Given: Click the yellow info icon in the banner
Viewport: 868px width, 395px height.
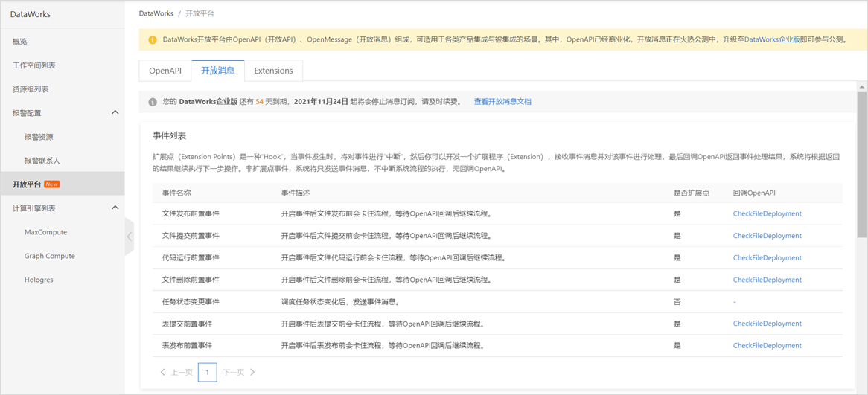Looking at the screenshot, I should 152,40.
